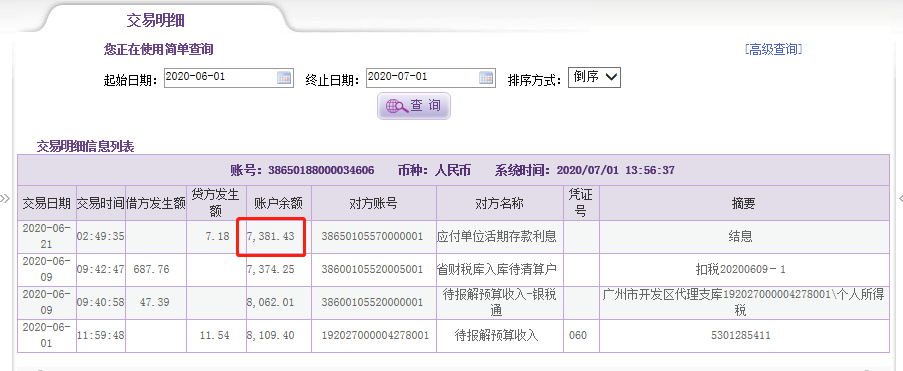Viewport: 903px width, 371px height.
Task: Click the summary cell 扣税20200609-1
Action: 741,270
